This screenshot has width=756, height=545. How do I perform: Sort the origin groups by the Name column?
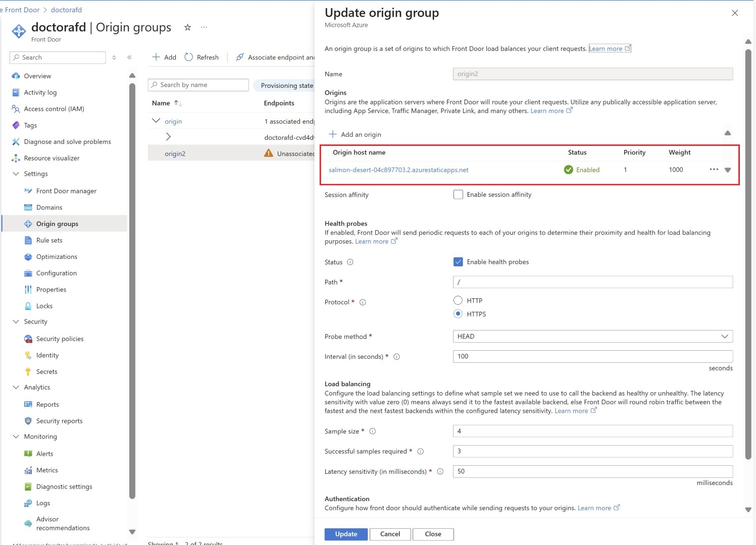(x=167, y=103)
